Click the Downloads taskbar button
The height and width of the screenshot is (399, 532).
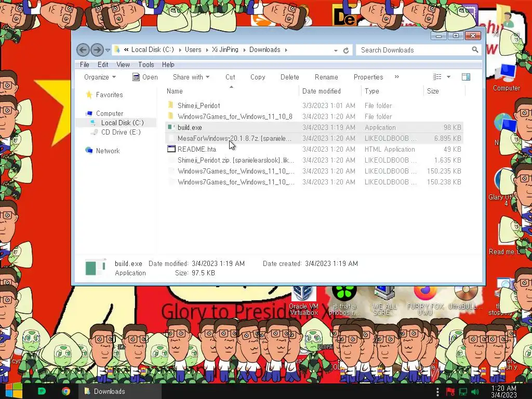120,391
